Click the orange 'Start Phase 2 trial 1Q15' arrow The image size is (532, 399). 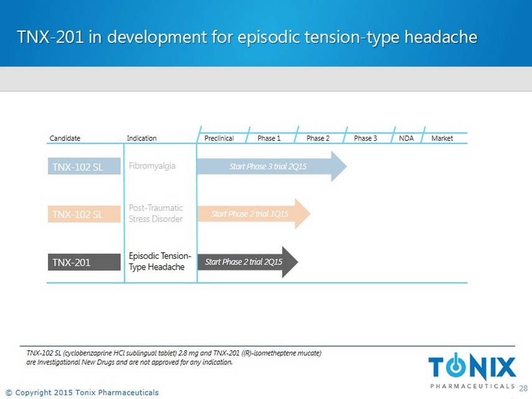tap(253, 214)
